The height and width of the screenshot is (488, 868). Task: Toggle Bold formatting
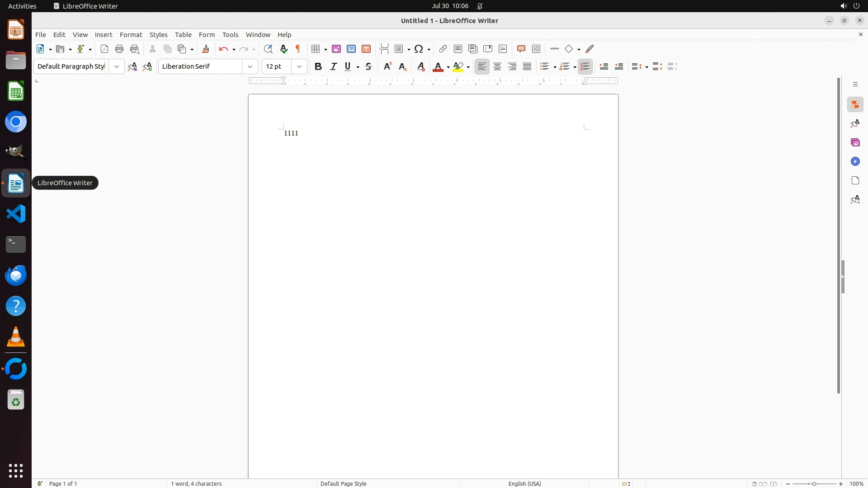[318, 67]
